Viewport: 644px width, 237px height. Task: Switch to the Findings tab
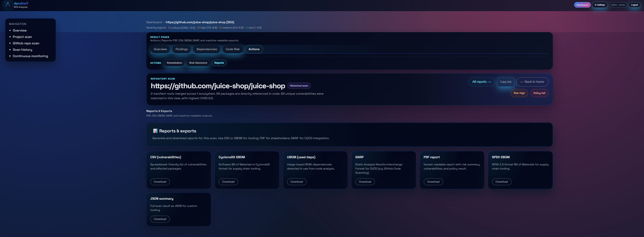pyautogui.click(x=181, y=49)
